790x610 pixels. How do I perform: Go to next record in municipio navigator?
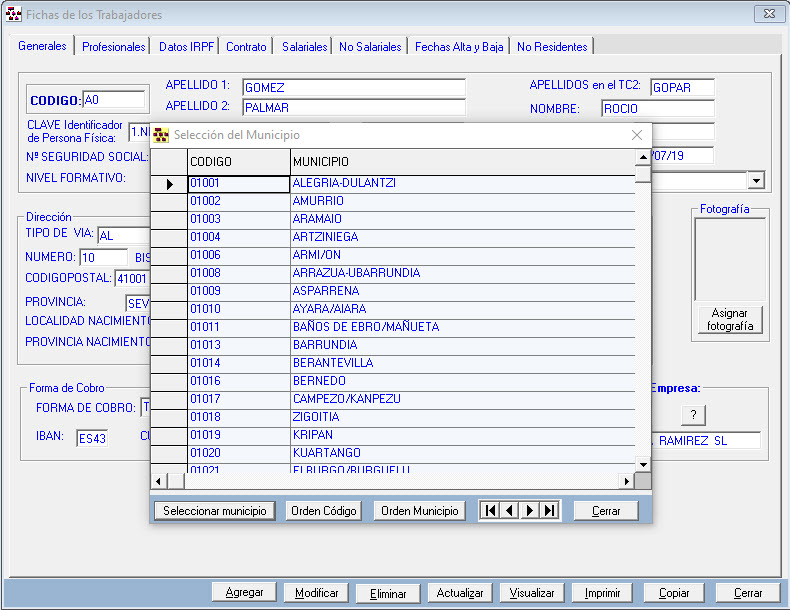530,511
